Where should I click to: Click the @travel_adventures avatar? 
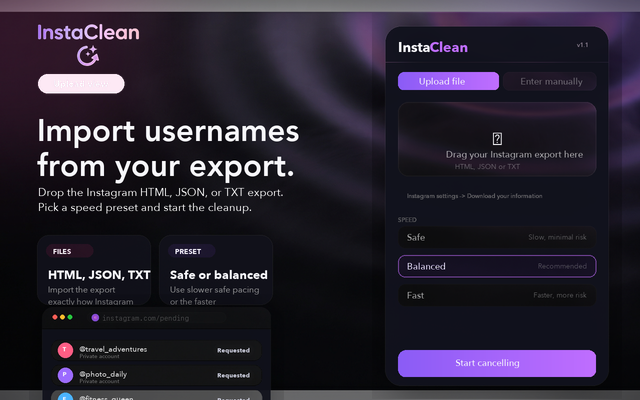65,350
